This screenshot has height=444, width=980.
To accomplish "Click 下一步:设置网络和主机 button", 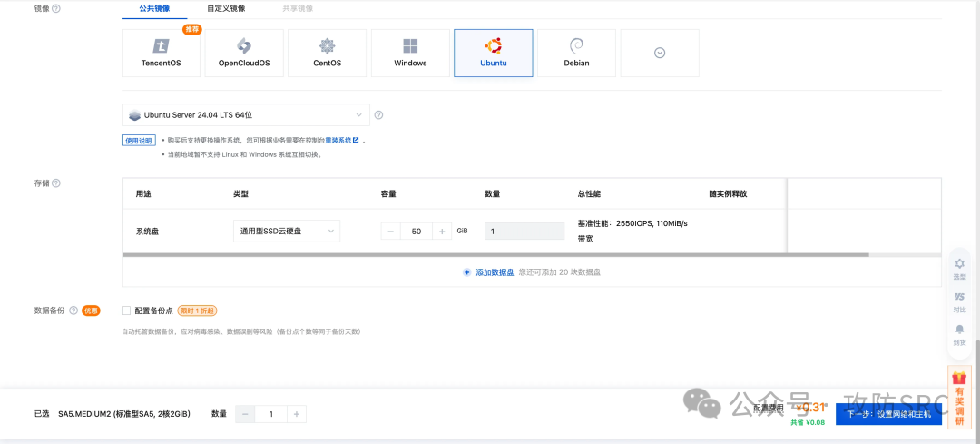I will point(888,414).
